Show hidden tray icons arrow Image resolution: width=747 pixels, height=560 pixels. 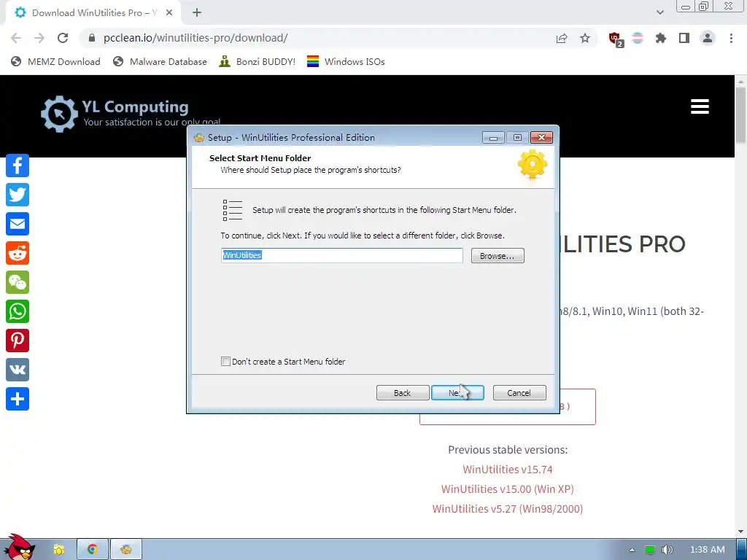[x=632, y=550]
